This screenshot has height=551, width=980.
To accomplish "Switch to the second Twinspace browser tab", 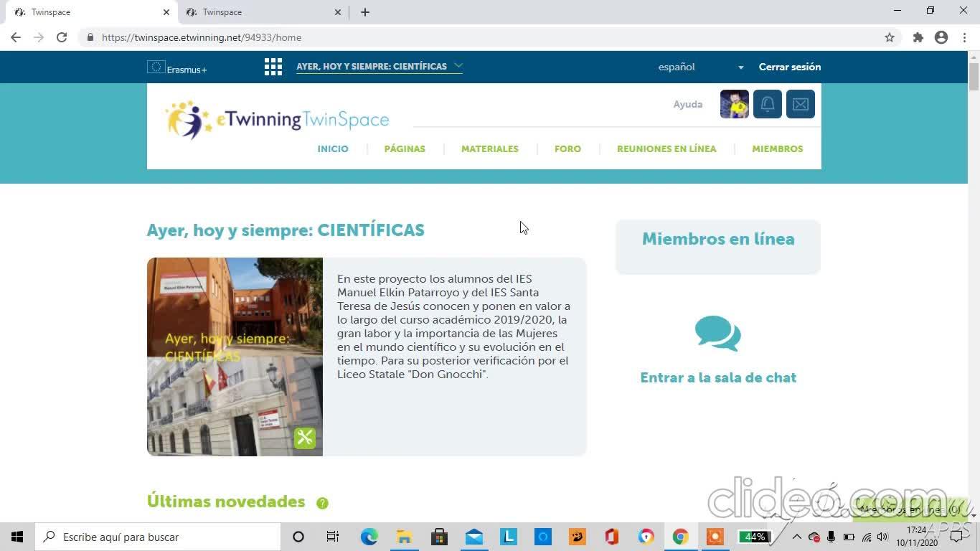I will [262, 12].
